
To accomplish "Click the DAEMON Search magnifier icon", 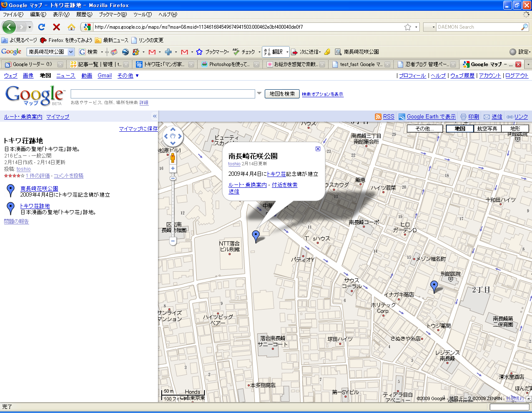I will click(525, 27).
